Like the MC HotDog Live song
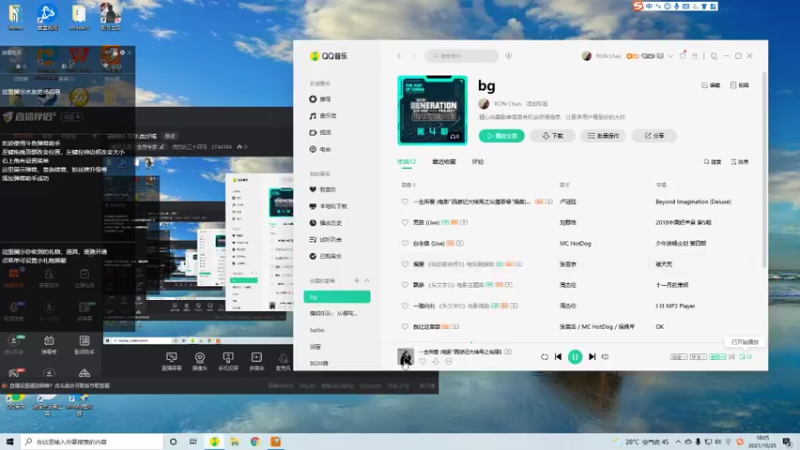800x450 pixels. pos(405,243)
